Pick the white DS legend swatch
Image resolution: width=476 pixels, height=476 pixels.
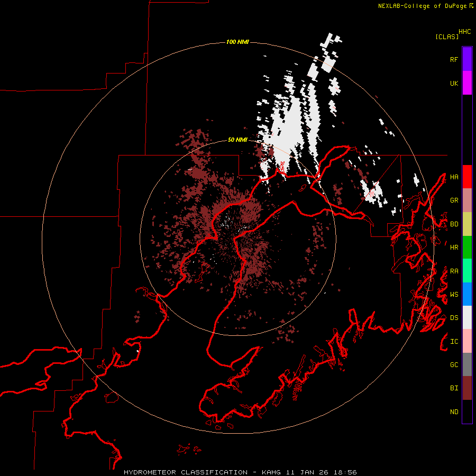point(467,317)
